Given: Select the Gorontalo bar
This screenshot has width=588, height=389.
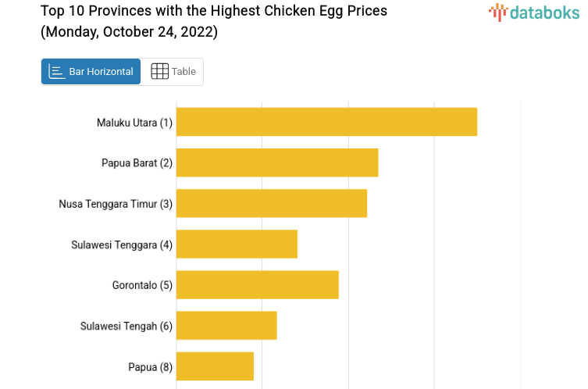Looking at the screenshot, I should point(258,284).
